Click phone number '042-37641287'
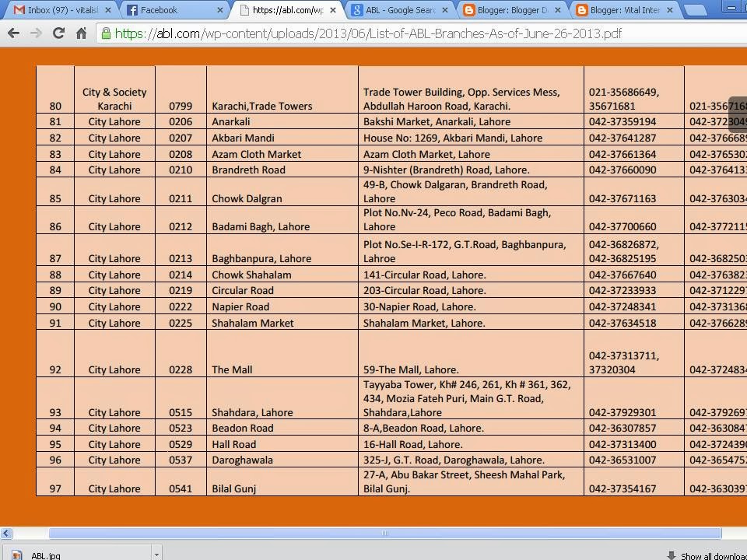 point(622,138)
